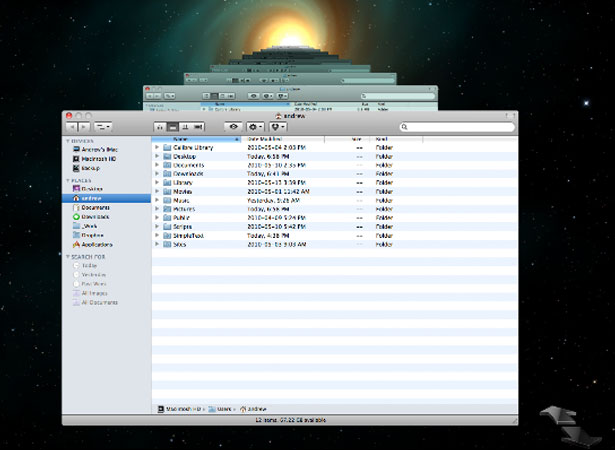
Task: Open Desktop in Places sidebar
Action: pyautogui.click(x=88, y=189)
